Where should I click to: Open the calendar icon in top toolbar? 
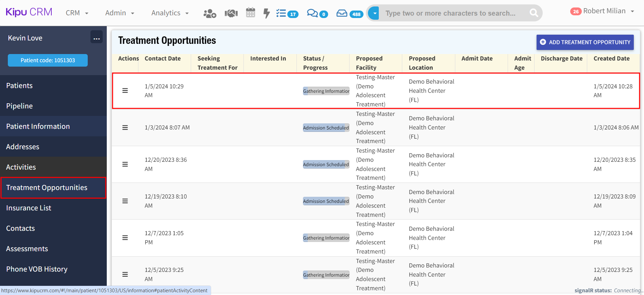point(251,13)
